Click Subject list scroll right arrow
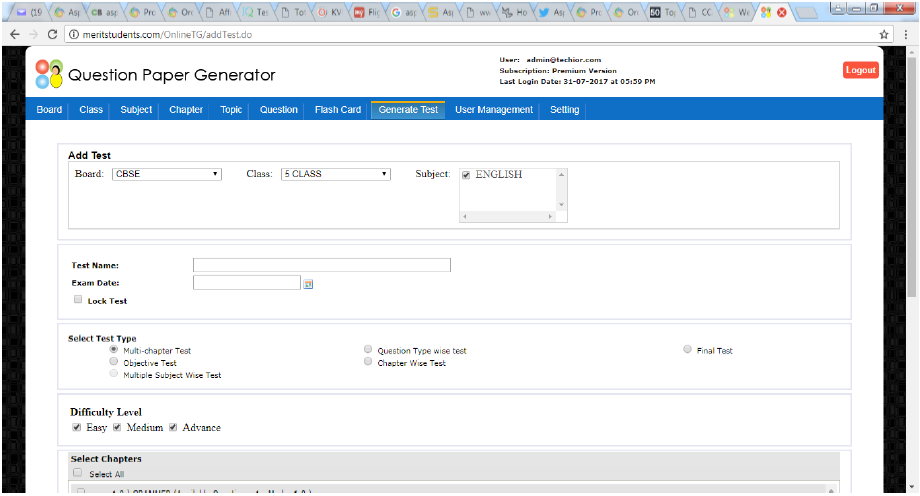 550,217
